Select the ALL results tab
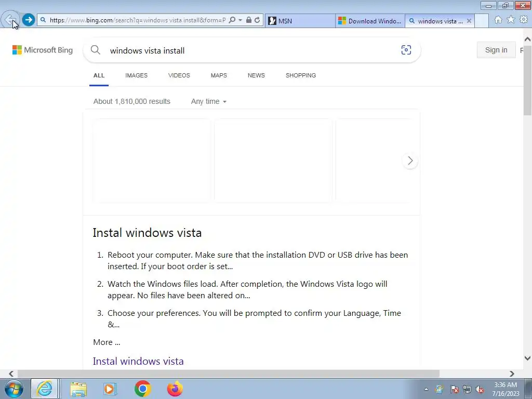Screen dimensions: 532x399 coord(99,75)
